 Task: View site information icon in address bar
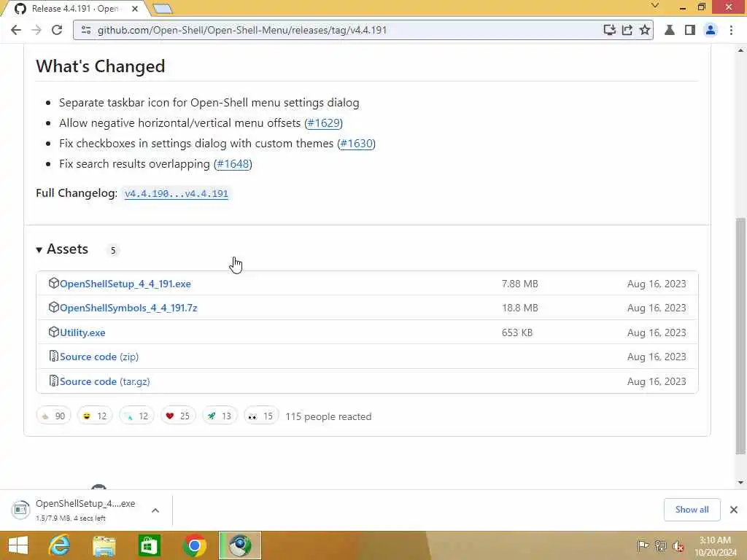pyautogui.click(x=86, y=30)
